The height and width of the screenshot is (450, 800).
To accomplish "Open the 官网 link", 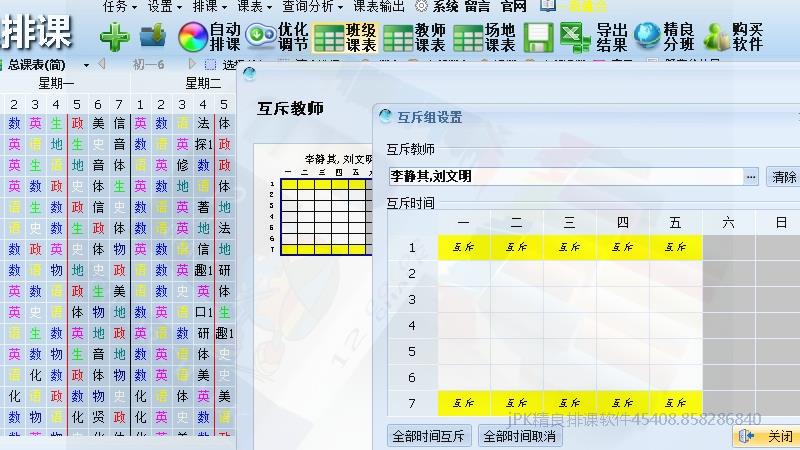I will [x=513, y=6].
